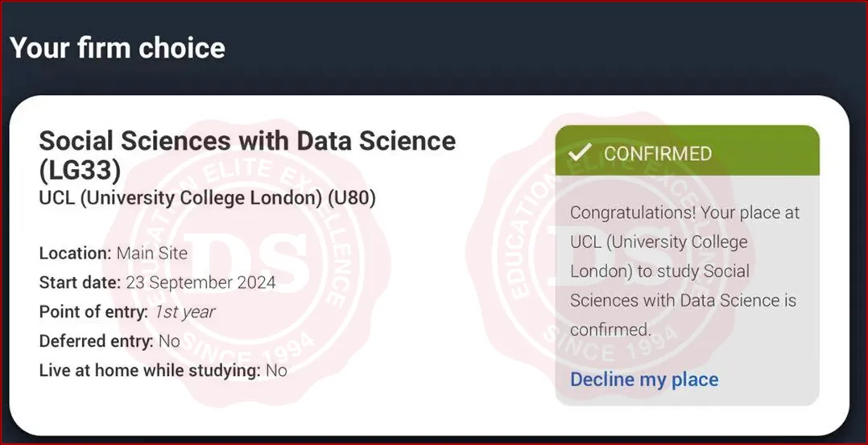
Task: Click the Start date label
Action: 80,282
